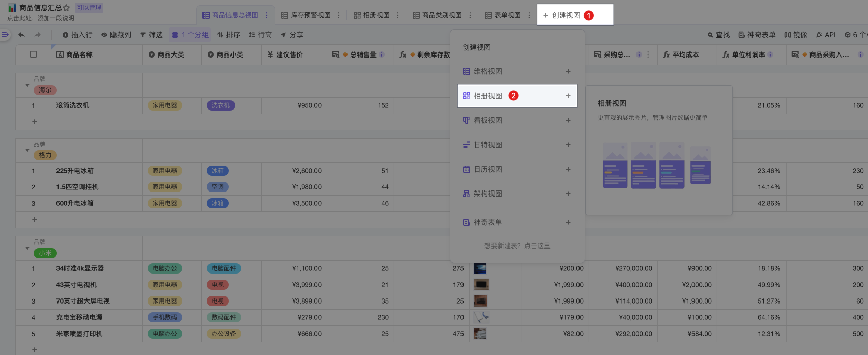The height and width of the screenshot is (355, 868).
Task: Select the cell 600升电冰箱
Action: pyautogui.click(x=97, y=203)
